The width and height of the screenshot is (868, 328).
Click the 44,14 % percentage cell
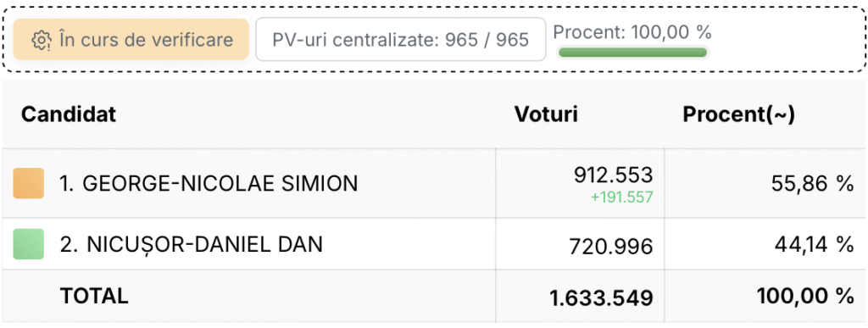tap(814, 244)
